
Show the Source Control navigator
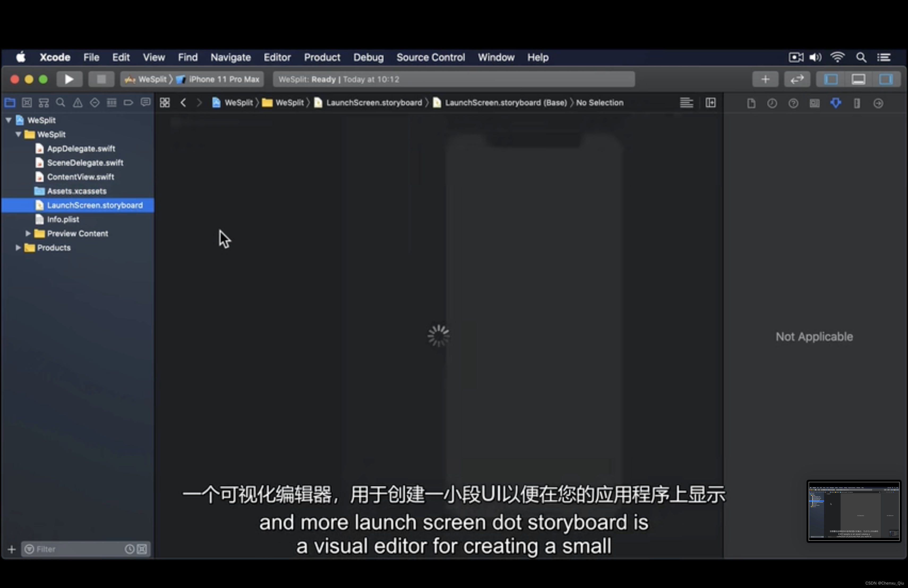(27, 103)
